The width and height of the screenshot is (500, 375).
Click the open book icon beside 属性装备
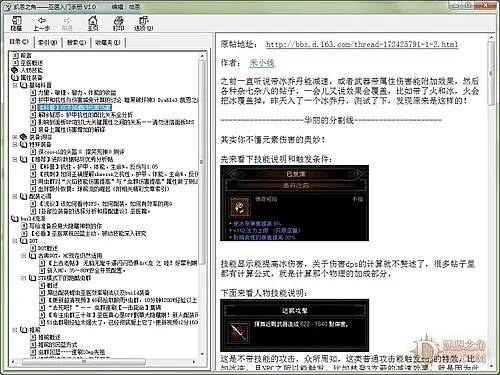coord(15,77)
